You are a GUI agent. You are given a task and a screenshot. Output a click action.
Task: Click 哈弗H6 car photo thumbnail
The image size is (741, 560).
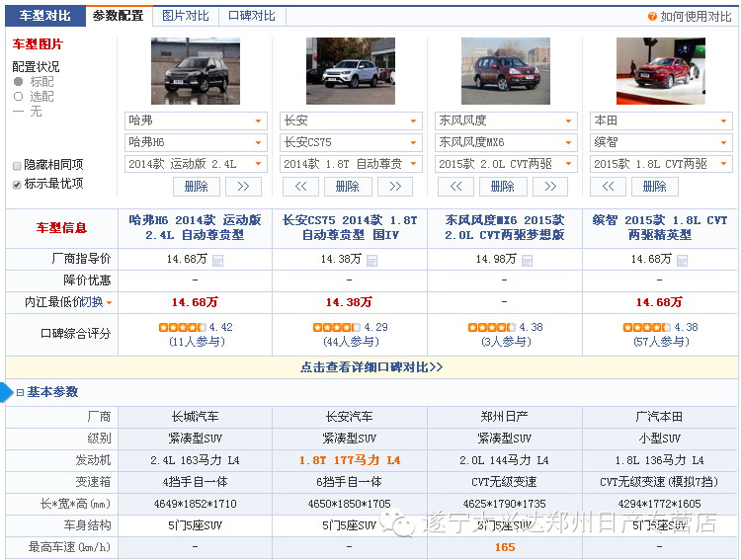click(196, 71)
